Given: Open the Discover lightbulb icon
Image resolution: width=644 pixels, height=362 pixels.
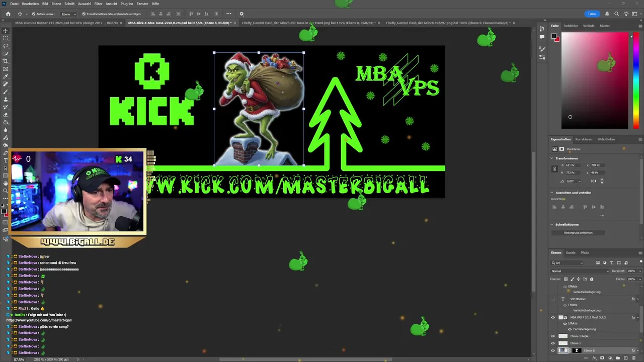Looking at the screenshot, I should tap(625, 14).
